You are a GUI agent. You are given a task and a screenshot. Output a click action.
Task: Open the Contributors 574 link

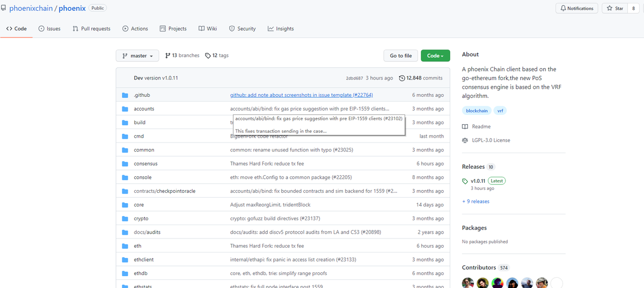coord(486,268)
